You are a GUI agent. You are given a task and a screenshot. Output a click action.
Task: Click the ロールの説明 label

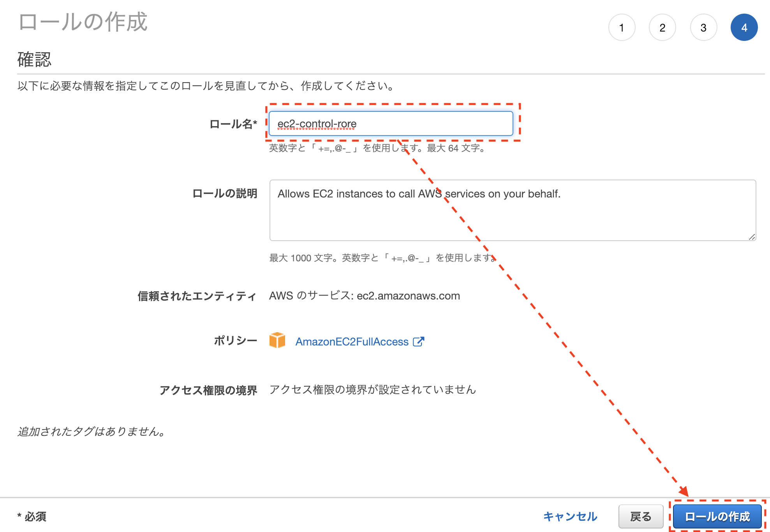(x=225, y=194)
